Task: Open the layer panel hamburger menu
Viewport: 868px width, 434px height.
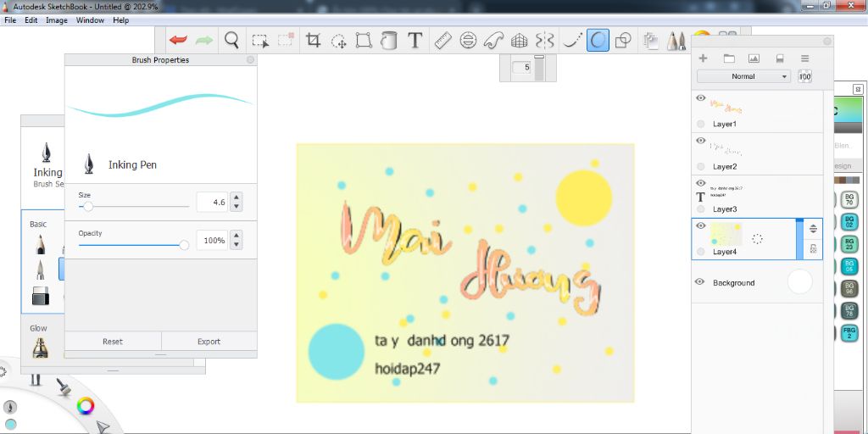Action: [805, 58]
